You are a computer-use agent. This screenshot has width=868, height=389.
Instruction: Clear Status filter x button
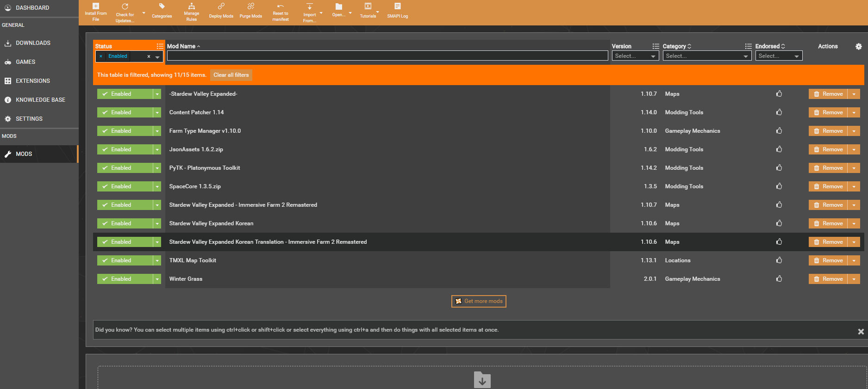coord(149,56)
